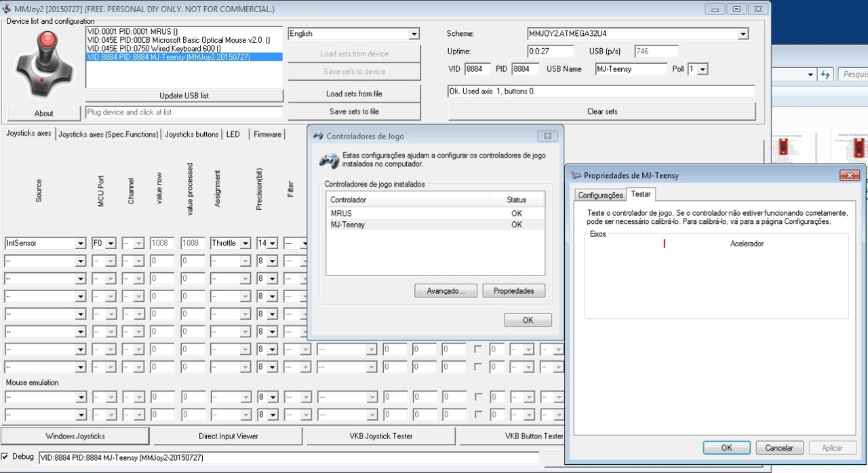Click the Acelerador axis red indicator
The width and height of the screenshot is (868, 473).
(665, 243)
